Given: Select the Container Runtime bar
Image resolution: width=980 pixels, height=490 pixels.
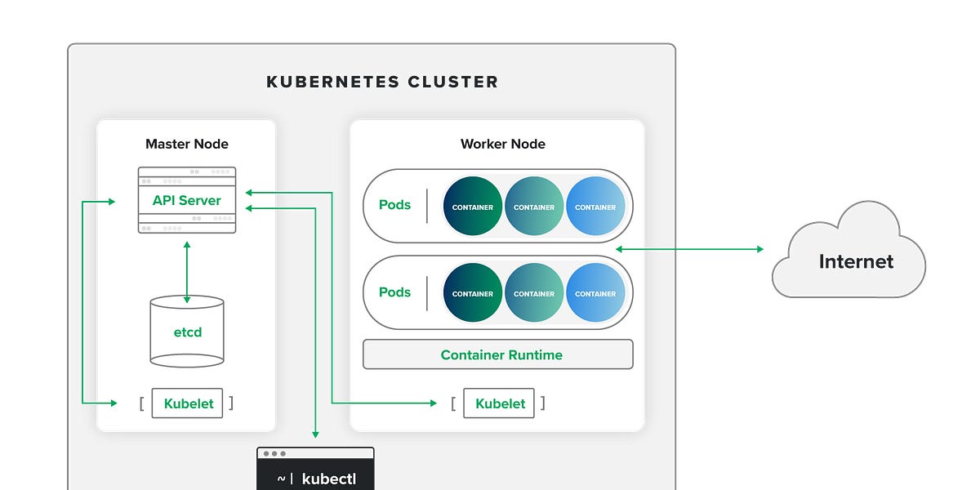Looking at the screenshot, I should (x=498, y=354).
